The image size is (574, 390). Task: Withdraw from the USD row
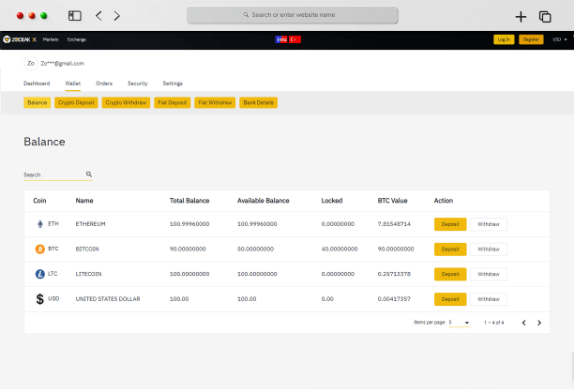click(x=488, y=299)
